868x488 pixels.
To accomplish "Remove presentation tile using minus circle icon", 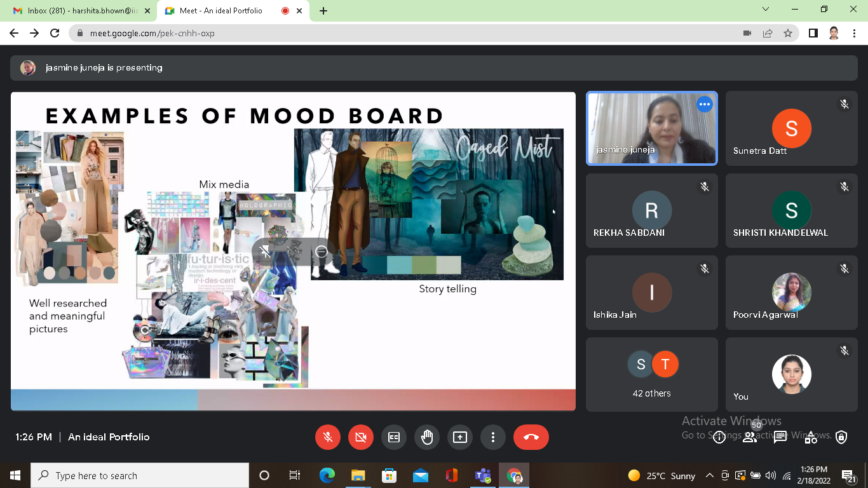I will coord(322,252).
